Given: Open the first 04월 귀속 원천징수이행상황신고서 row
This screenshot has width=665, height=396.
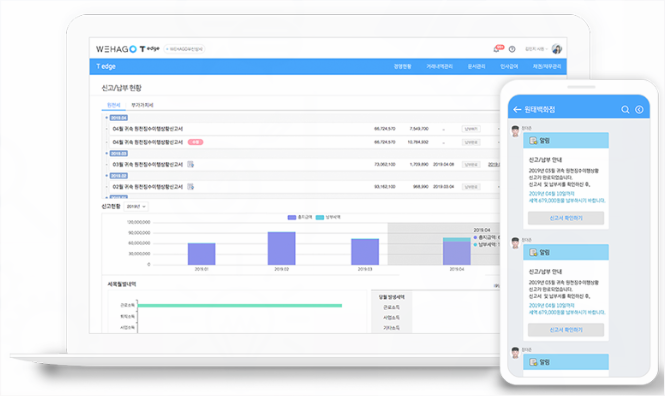Looking at the screenshot, I should (x=148, y=128).
